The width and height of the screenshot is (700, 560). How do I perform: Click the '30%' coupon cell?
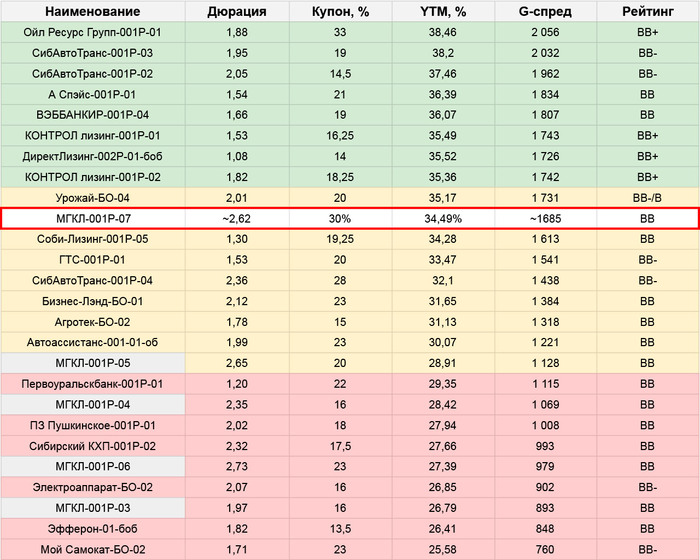click(340, 218)
